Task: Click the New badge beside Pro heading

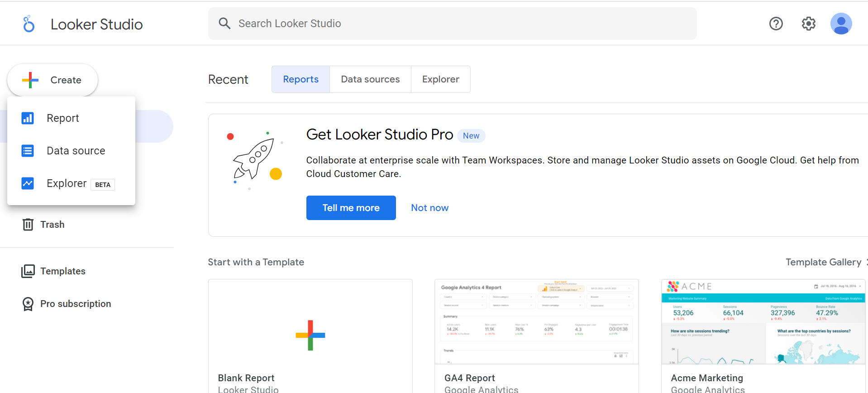Action: tap(471, 136)
